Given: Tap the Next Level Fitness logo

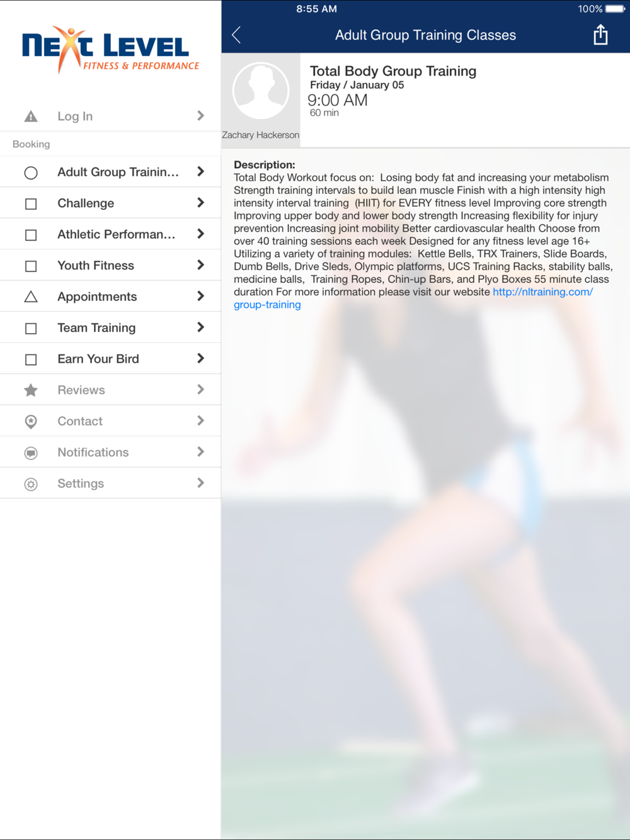Looking at the screenshot, I should tap(111, 50).
